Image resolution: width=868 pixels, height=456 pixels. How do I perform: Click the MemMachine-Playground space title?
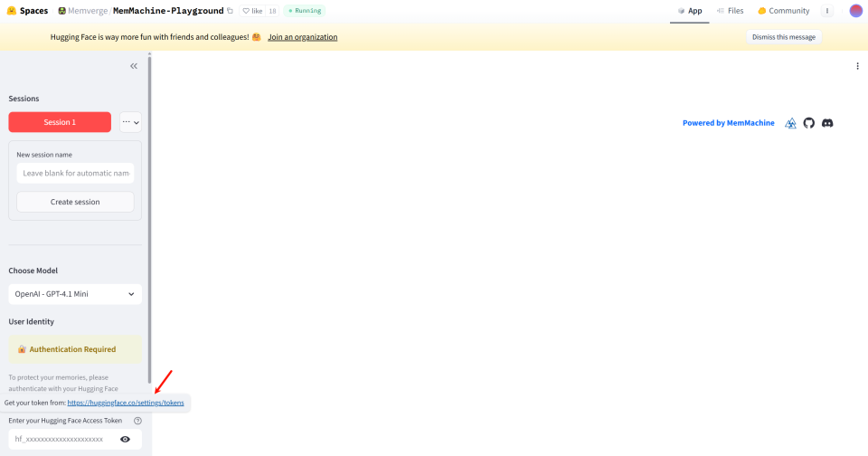pyautogui.click(x=168, y=11)
